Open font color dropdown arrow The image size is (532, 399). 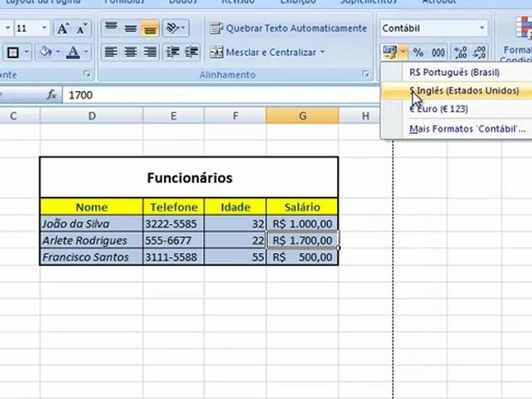tap(86, 52)
